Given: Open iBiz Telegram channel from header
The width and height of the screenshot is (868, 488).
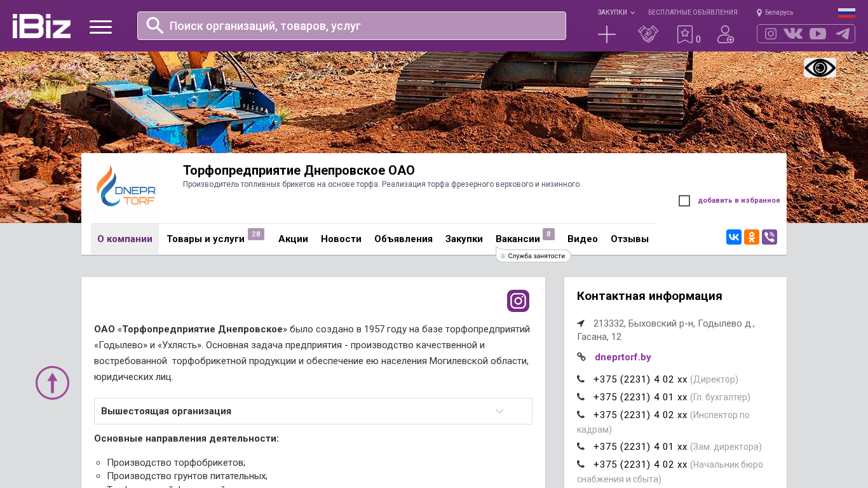Looking at the screenshot, I should 843,34.
